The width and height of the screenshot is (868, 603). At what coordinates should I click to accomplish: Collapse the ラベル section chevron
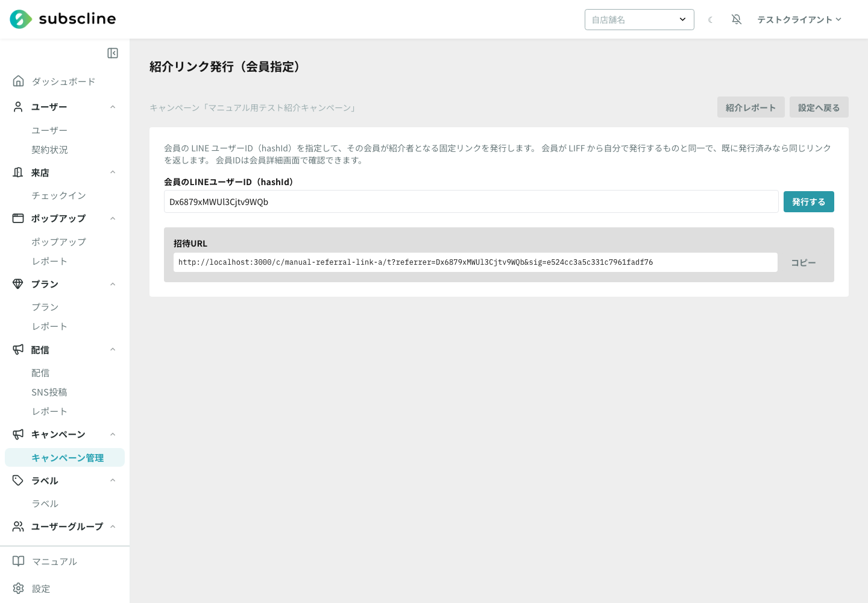tap(113, 480)
